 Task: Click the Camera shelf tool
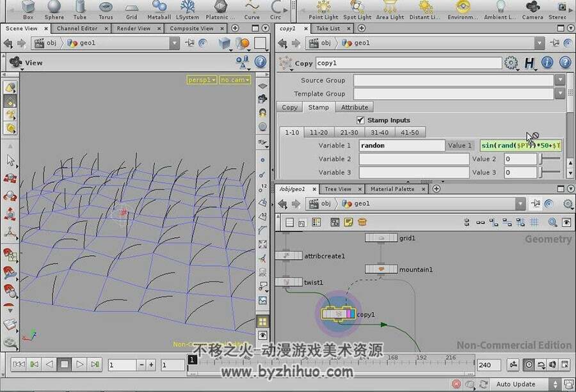(532, 10)
